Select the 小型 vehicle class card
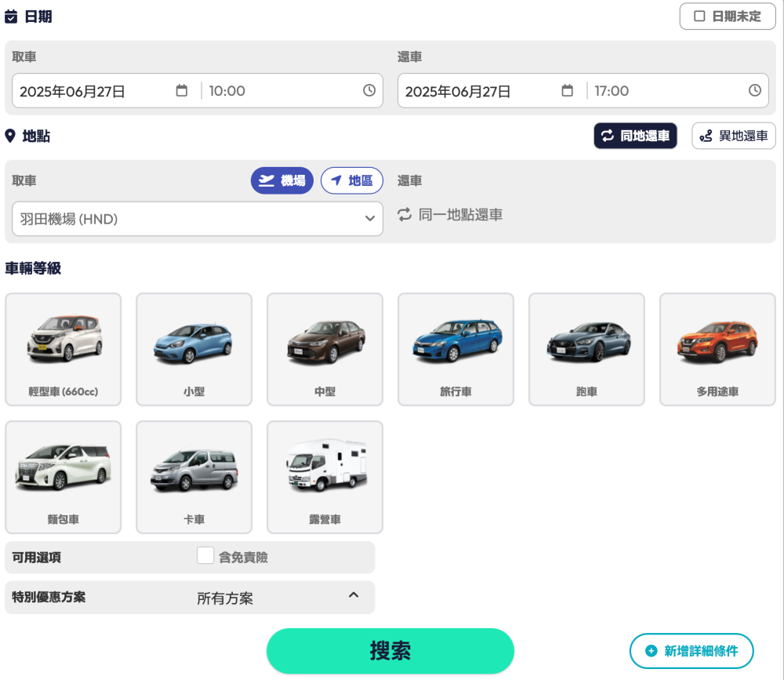The image size is (784, 680). point(194,349)
